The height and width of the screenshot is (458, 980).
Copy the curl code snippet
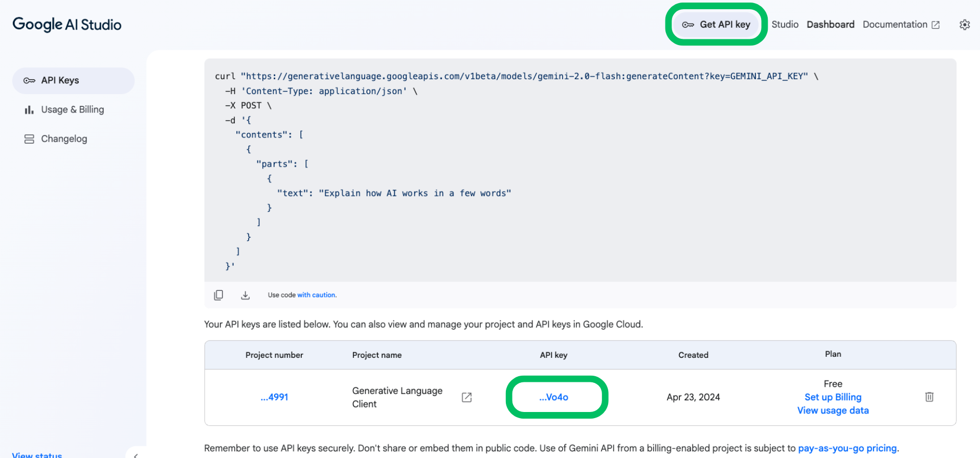tap(218, 295)
